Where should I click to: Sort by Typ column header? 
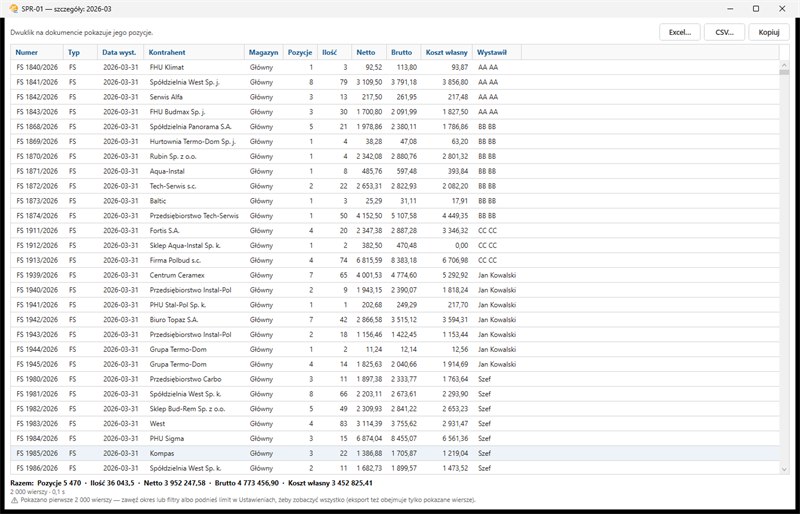(80, 52)
